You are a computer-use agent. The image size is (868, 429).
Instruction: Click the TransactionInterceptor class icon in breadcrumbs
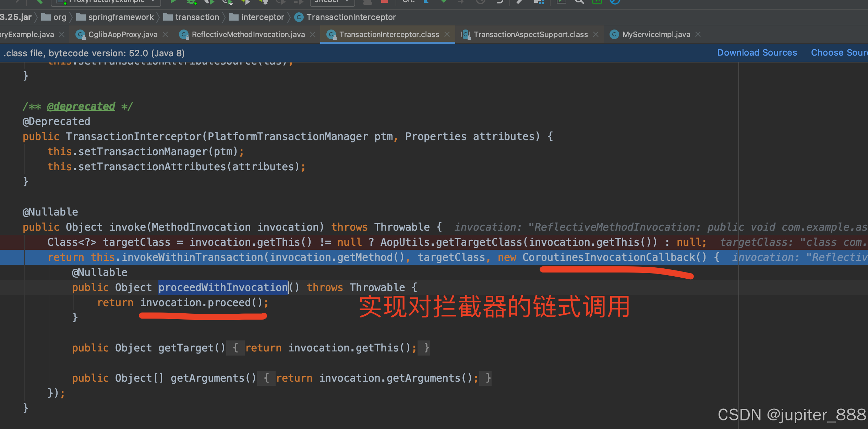tap(299, 17)
